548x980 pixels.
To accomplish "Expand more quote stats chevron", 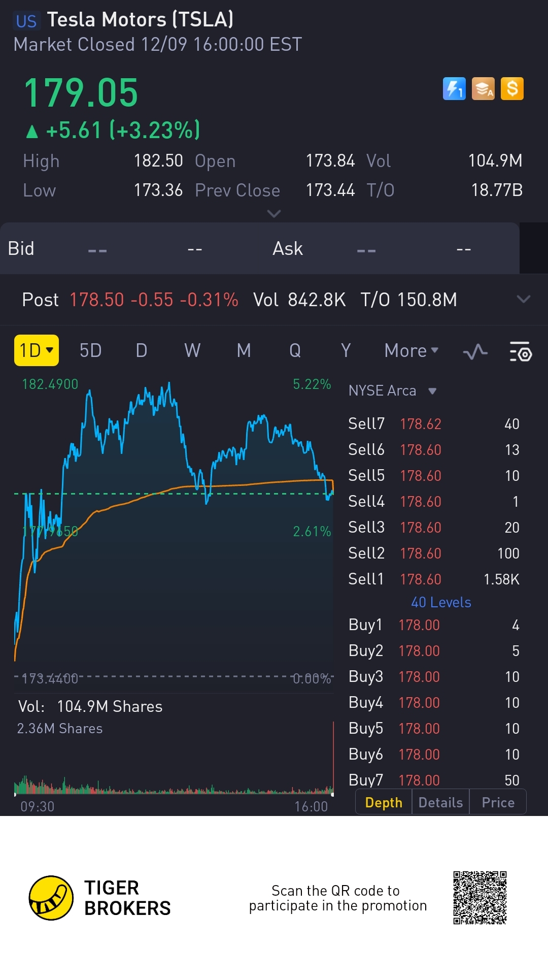I will (274, 214).
